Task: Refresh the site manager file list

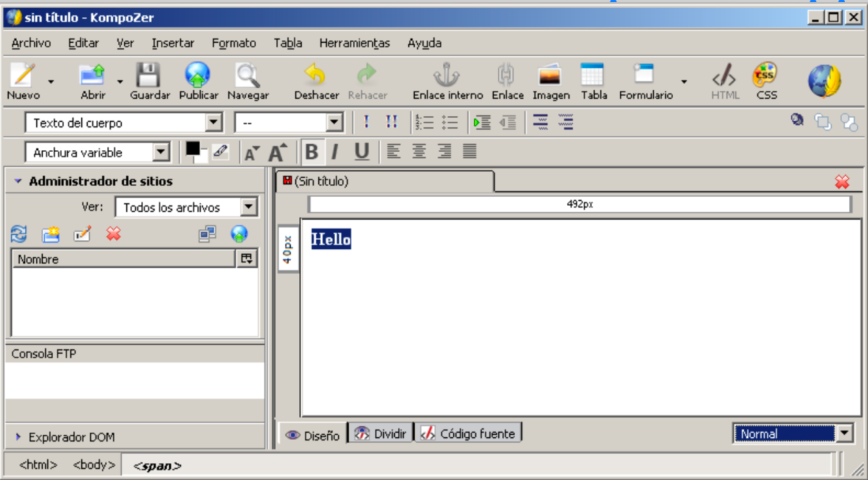Action: (x=19, y=234)
